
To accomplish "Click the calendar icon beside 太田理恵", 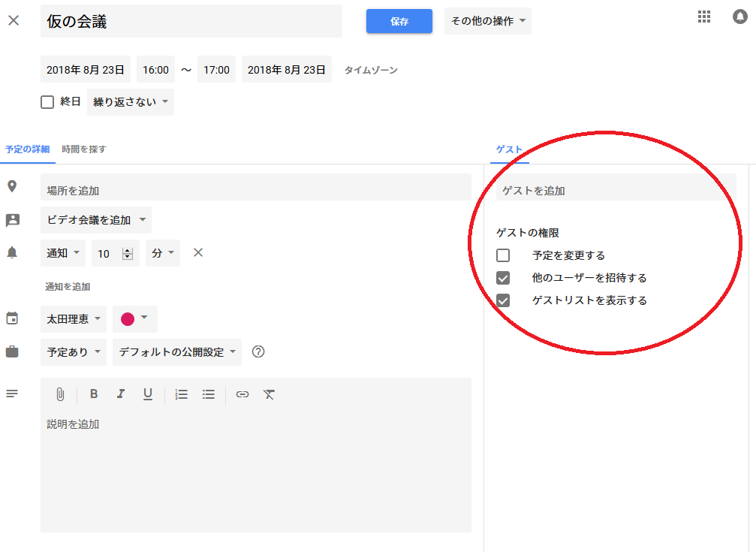I will coord(12,318).
